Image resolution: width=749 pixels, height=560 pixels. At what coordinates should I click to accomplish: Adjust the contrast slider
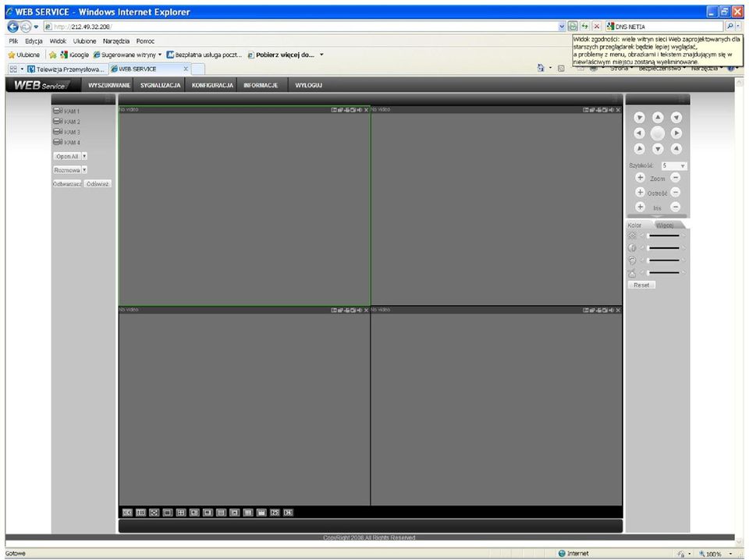click(x=663, y=248)
